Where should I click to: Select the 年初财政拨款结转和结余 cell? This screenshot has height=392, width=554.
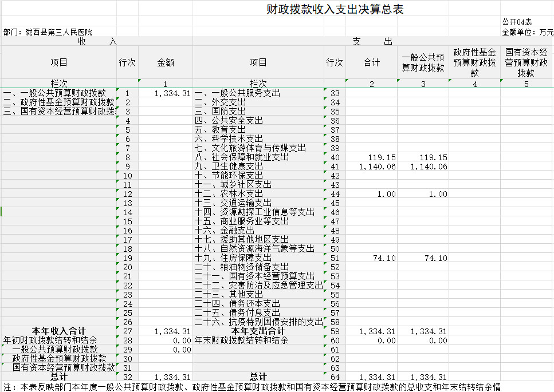(x=50, y=340)
